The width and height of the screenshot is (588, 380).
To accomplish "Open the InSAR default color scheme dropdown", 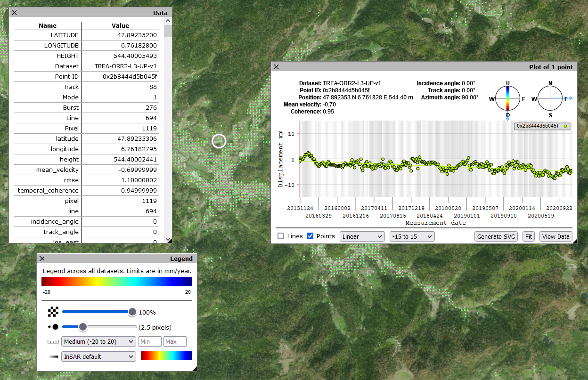I will click(98, 356).
